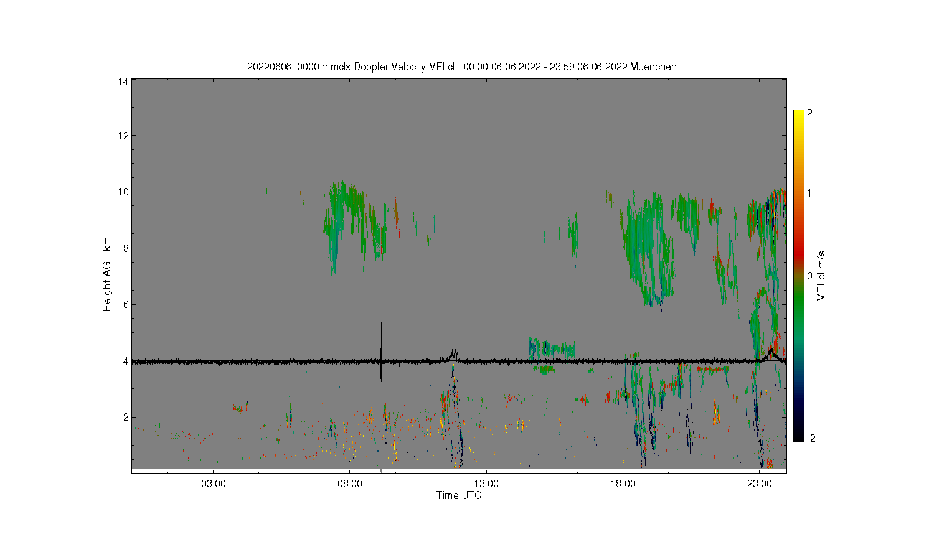Click the plot title text at top
Image resolution: width=934 pixels, height=560 pixels.
click(461, 67)
